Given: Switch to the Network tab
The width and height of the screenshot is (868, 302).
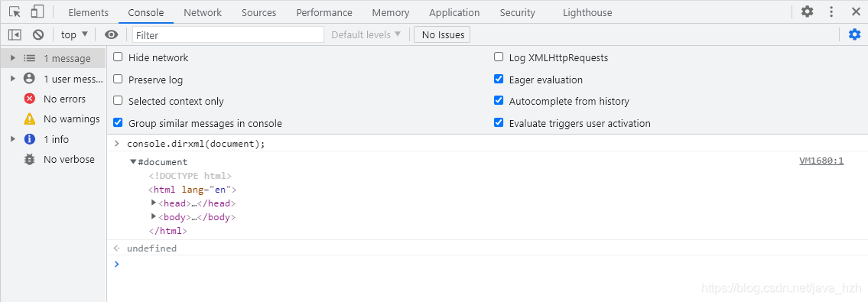Looking at the screenshot, I should 203,12.
